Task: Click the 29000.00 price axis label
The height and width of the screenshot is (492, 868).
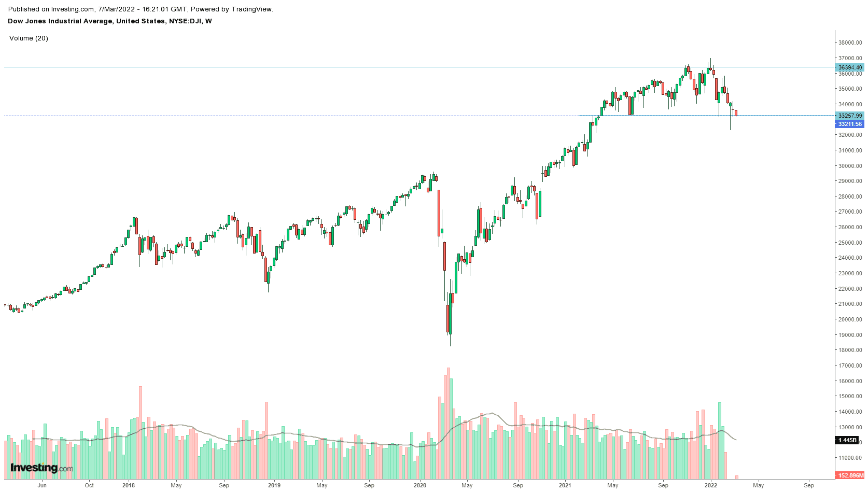Action: (850, 181)
